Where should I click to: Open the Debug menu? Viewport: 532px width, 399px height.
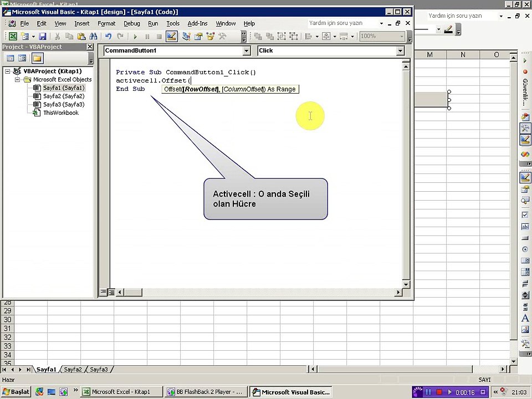132,23
